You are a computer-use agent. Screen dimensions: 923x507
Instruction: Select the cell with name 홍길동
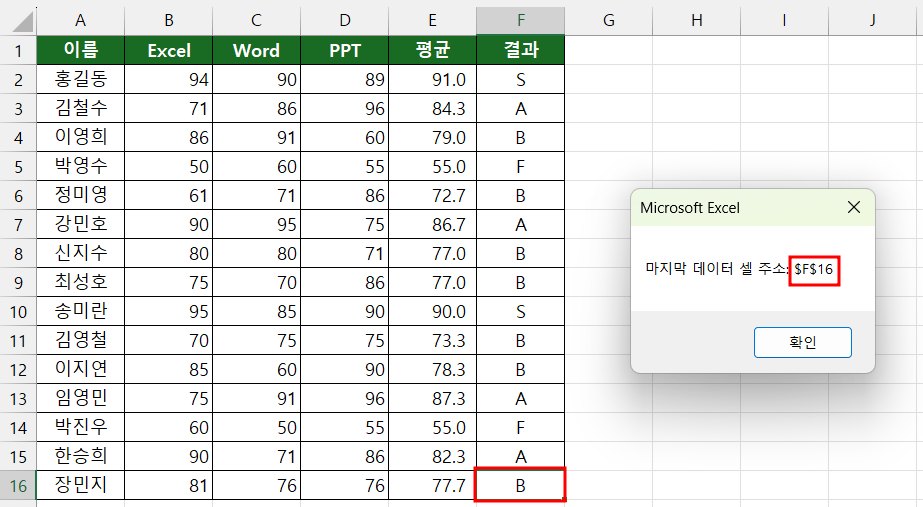[81, 79]
